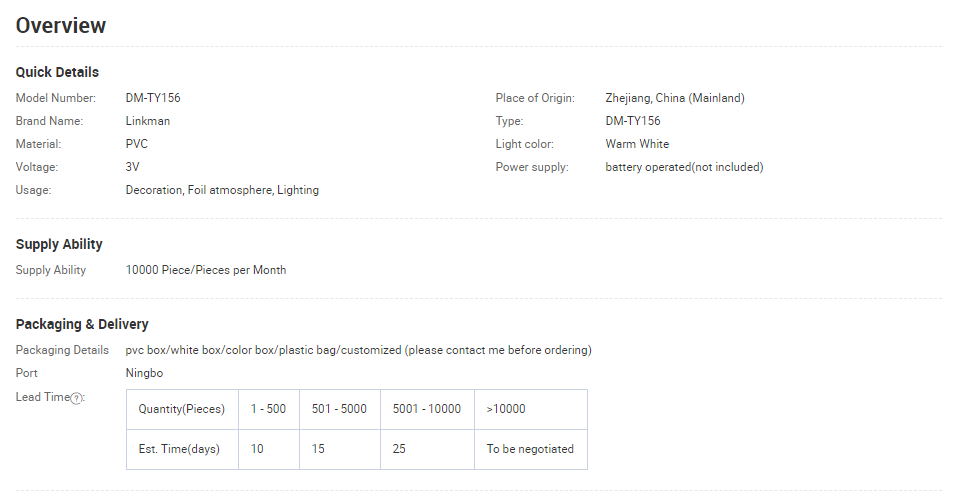Screen dimensions: 956x493
Task: Click the Warm White light color value
Action: point(637,144)
